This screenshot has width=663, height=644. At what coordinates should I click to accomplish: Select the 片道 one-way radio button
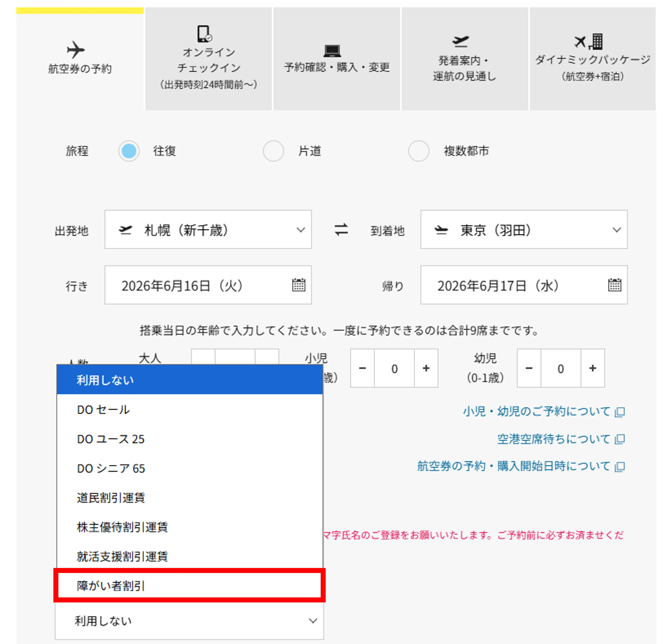273,151
